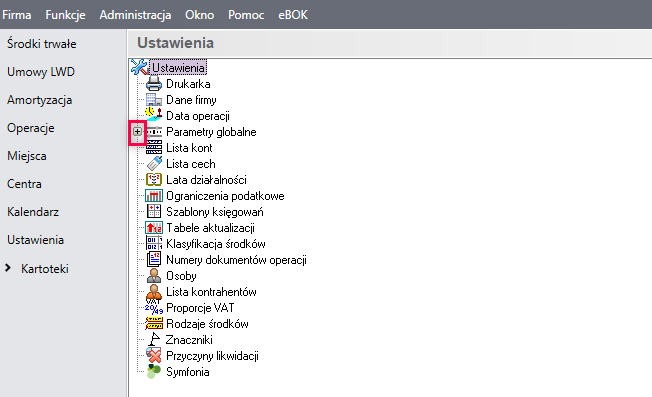
Task: Select Data operacji tree label
Action: click(x=198, y=116)
